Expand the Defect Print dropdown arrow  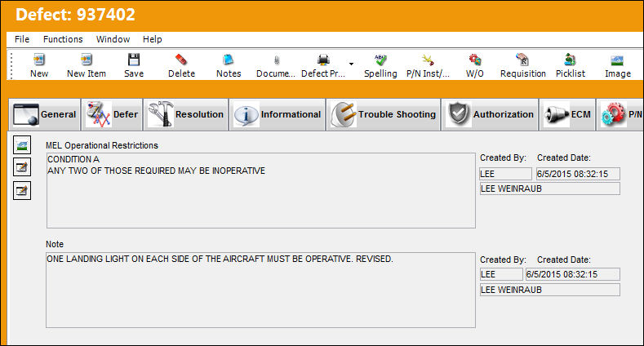click(x=351, y=64)
